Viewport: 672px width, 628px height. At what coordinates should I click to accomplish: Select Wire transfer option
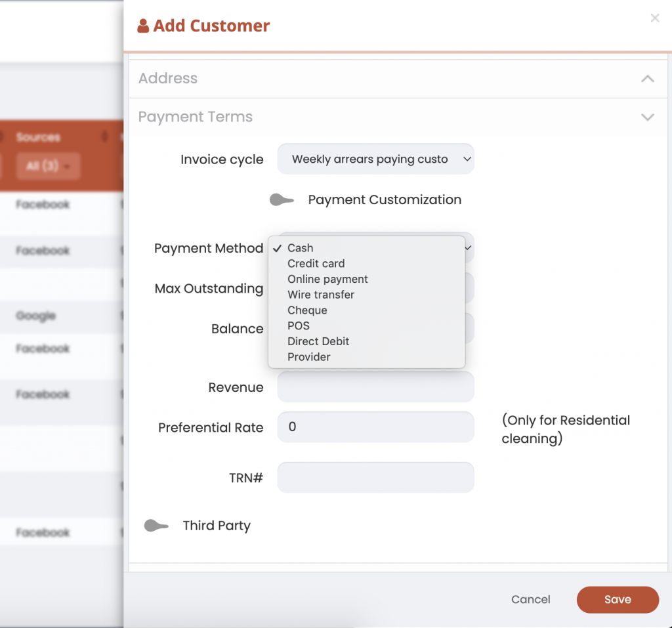point(321,295)
